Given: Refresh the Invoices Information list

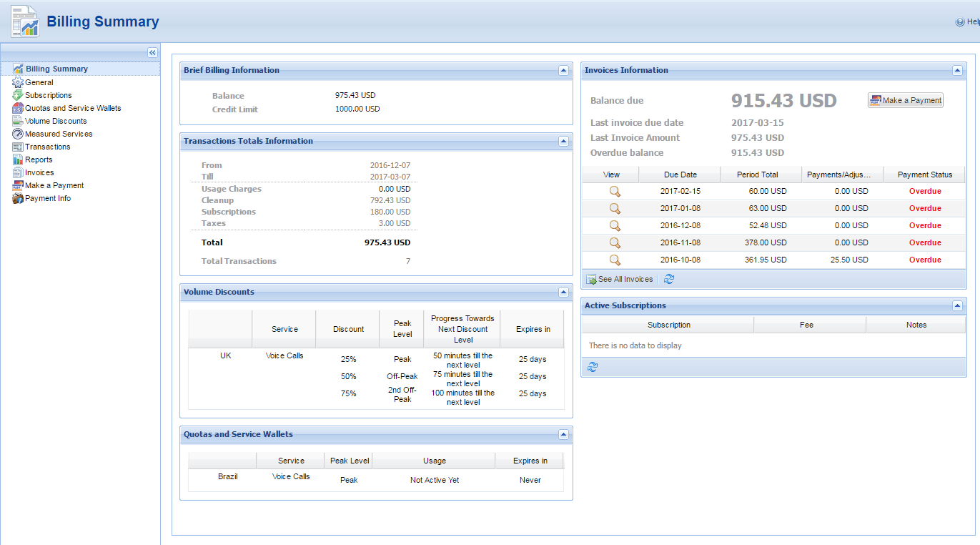Looking at the screenshot, I should (669, 279).
